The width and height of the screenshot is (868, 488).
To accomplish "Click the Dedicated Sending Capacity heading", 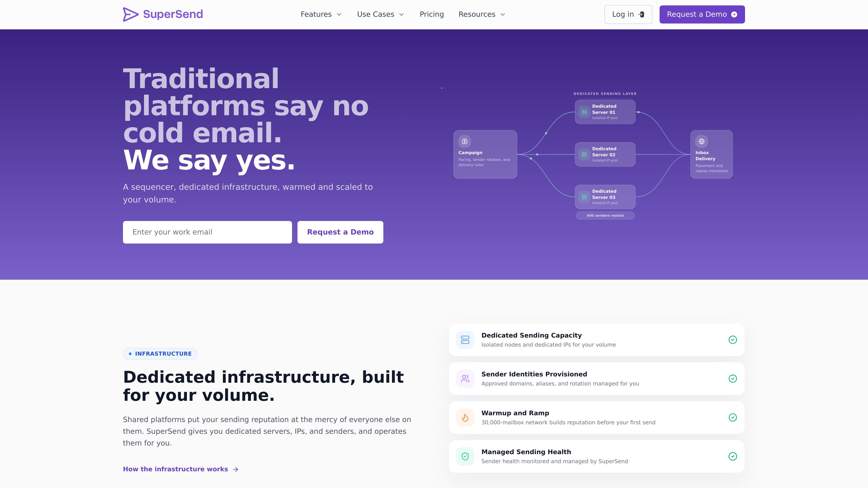I will point(531,335).
